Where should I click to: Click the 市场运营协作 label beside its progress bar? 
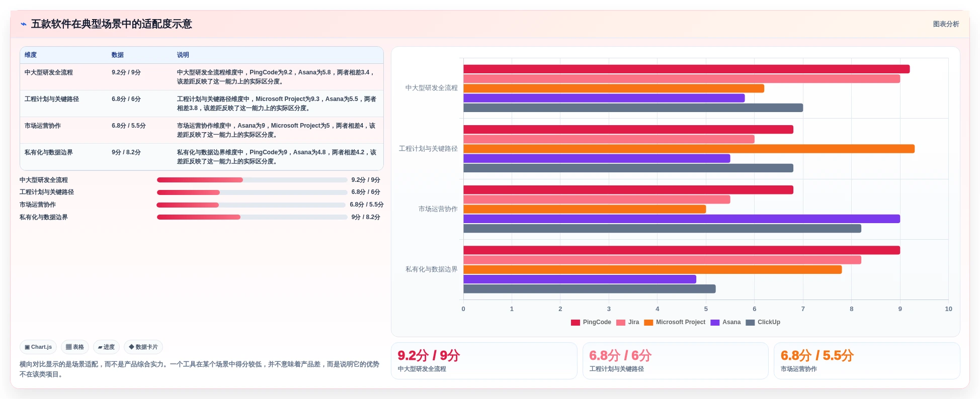tap(38, 205)
